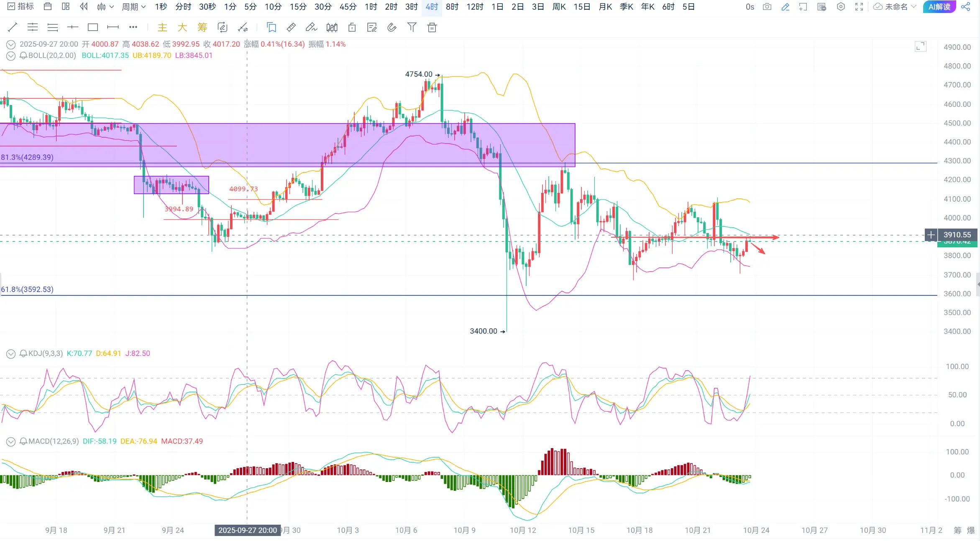Click the 10月 15 date on time axis
The width and height of the screenshot is (980, 541).
581,530
